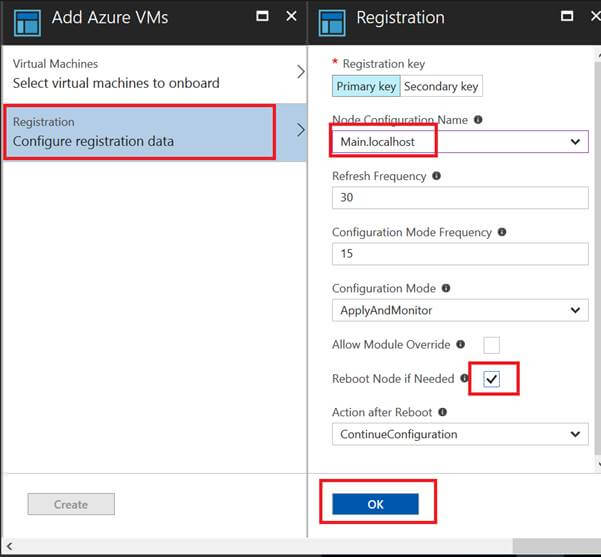Show info for Reboot Node if Needed
Viewport: 601px width, 557px height.
464,378
